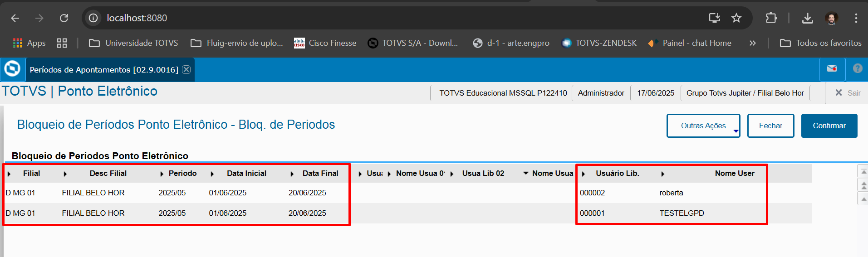Open Chrome three-dot menu

(856, 18)
